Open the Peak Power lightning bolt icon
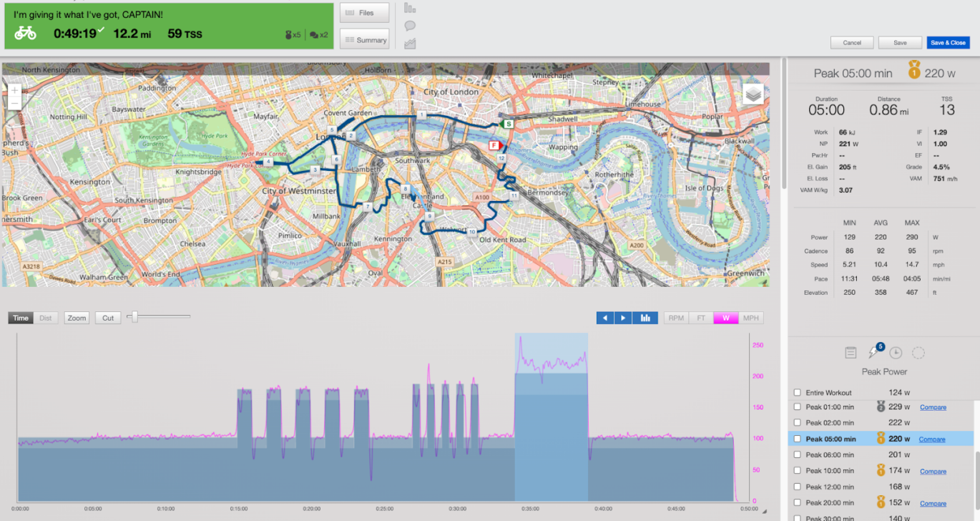The height and width of the screenshot is (521, 980). [873, 351]
